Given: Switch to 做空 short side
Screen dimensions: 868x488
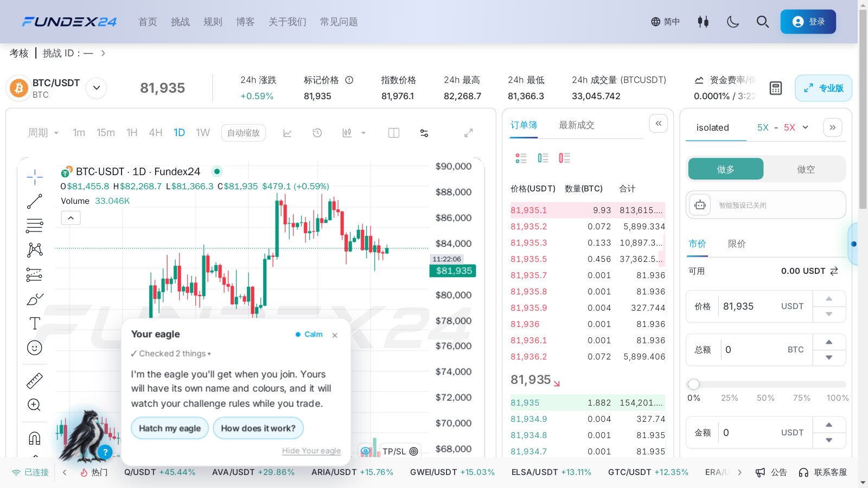Looking at the screenshot, I should 806,169.
